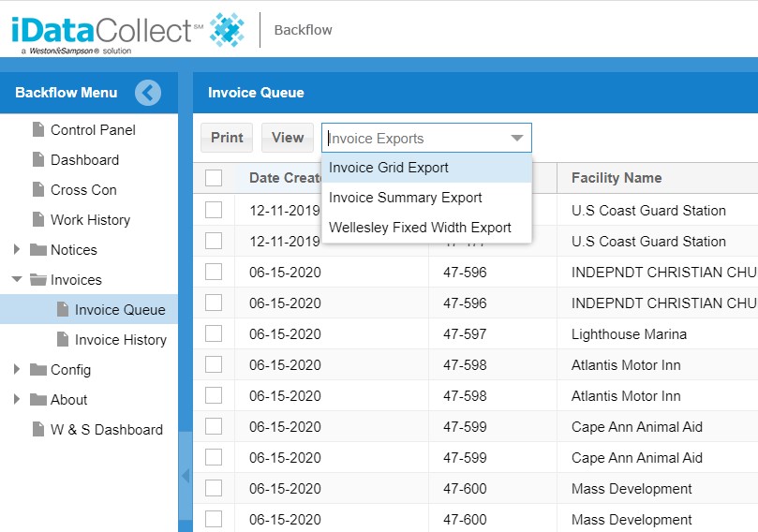Check the first Atlantis Motor Inn row checkbox
Viewport: 758px width, 532px height.
click(214, 365)
